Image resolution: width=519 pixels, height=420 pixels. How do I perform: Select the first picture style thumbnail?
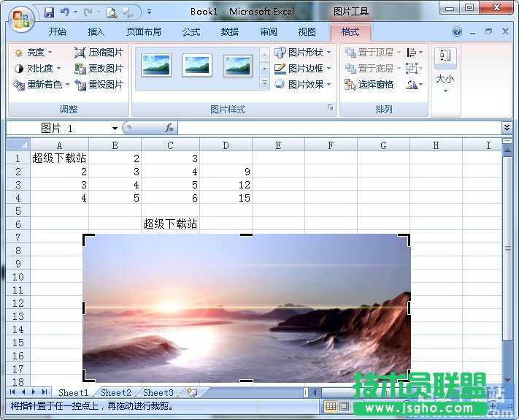click(x=156, y=65)
